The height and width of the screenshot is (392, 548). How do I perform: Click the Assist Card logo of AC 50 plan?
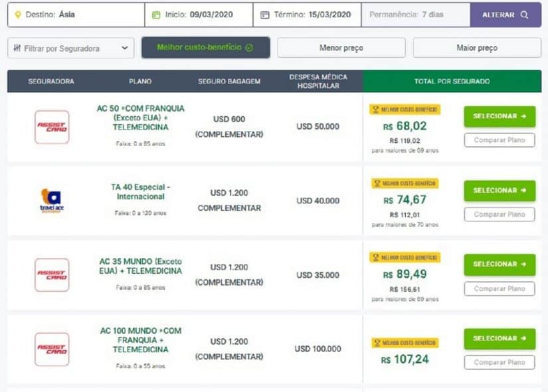point(52,127)
